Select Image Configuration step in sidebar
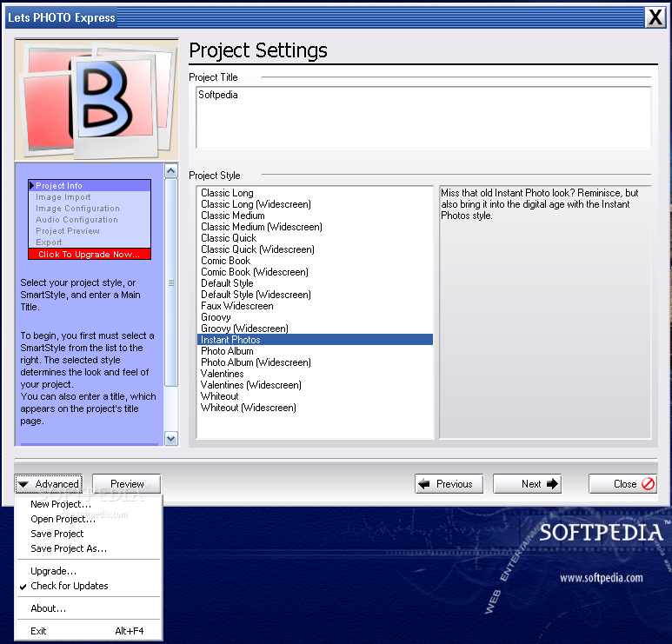Image resolution: width=672 pixels, height=644 pixels. pos(90,209)
